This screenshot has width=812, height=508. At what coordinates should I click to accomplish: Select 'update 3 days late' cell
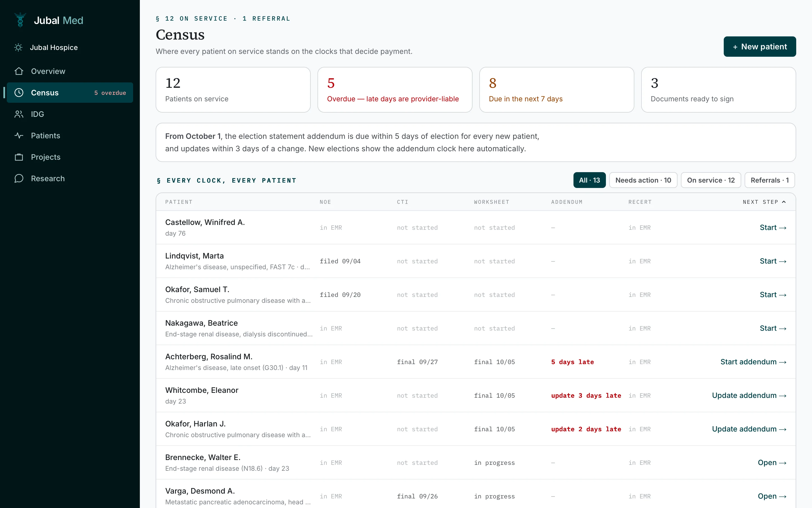pos(586,396)
